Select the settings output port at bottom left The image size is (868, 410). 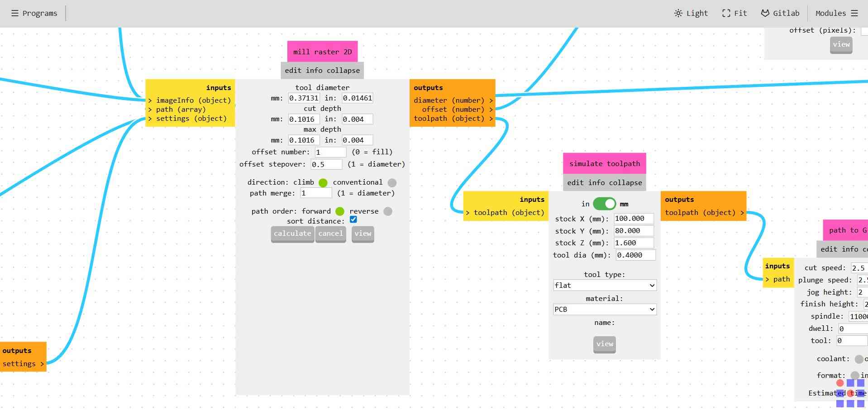coord(23,363)
